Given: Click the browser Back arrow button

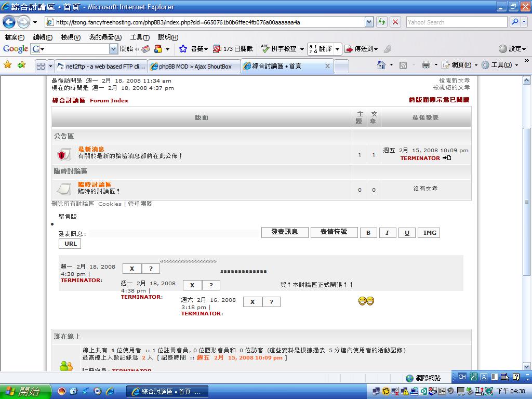Looking at the screenshot, I should coord(9,22).
